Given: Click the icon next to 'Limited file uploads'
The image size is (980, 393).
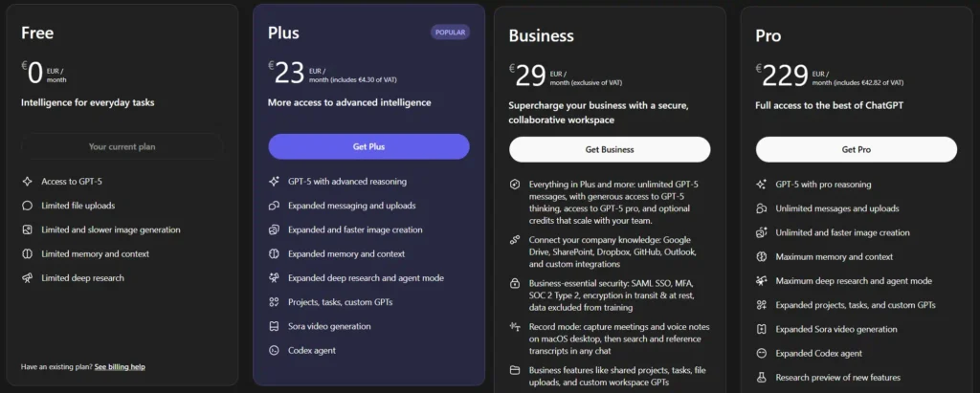Looking at the screenshot, I should (27, 205).
